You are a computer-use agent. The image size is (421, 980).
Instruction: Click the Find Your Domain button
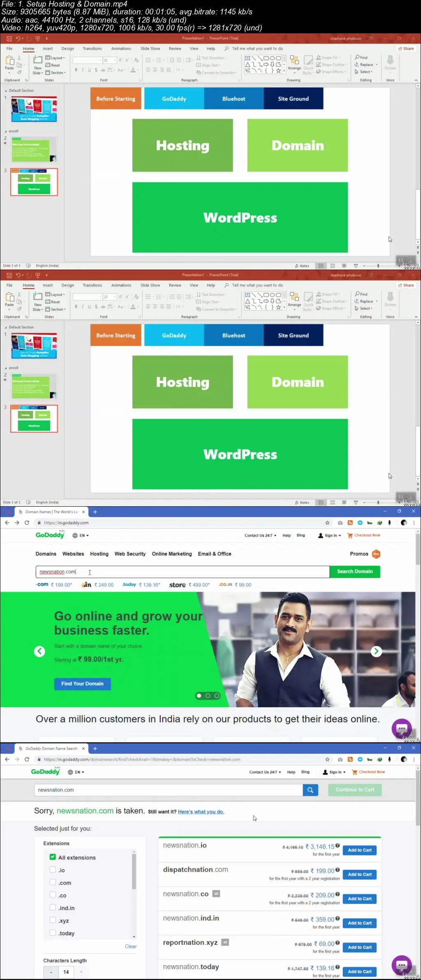(83, 684)
